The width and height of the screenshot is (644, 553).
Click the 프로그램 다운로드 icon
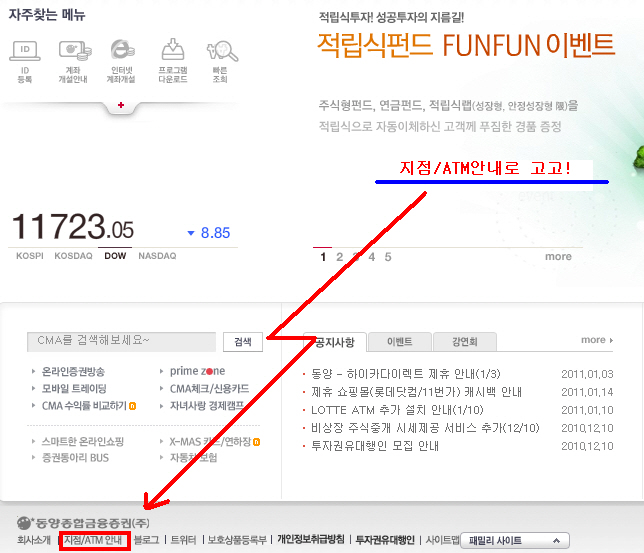(173, 62)
